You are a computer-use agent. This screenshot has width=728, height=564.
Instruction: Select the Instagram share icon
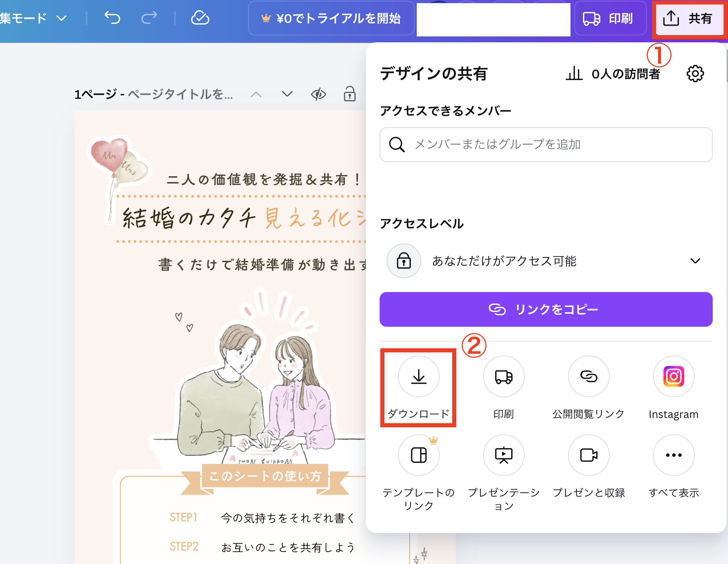(x=674, y=377)
